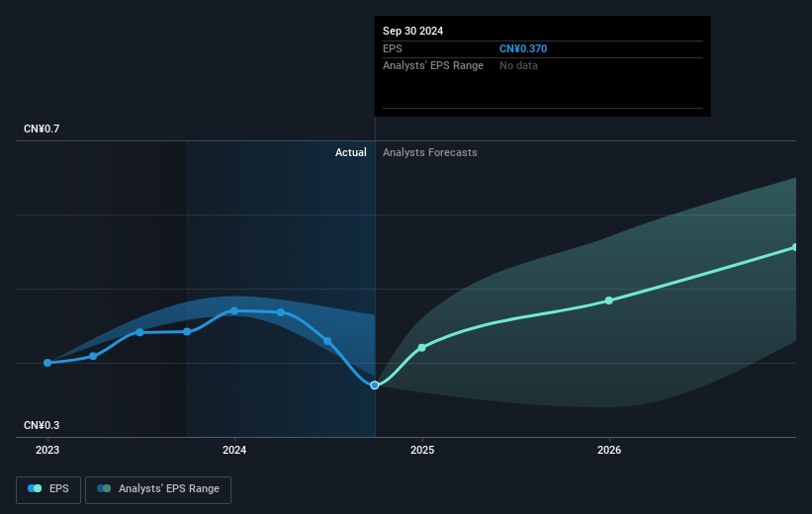Viewport: 812px width, 514px height.
Task: Click the Analysts Forecasts section label
Action: click(430, 152)
